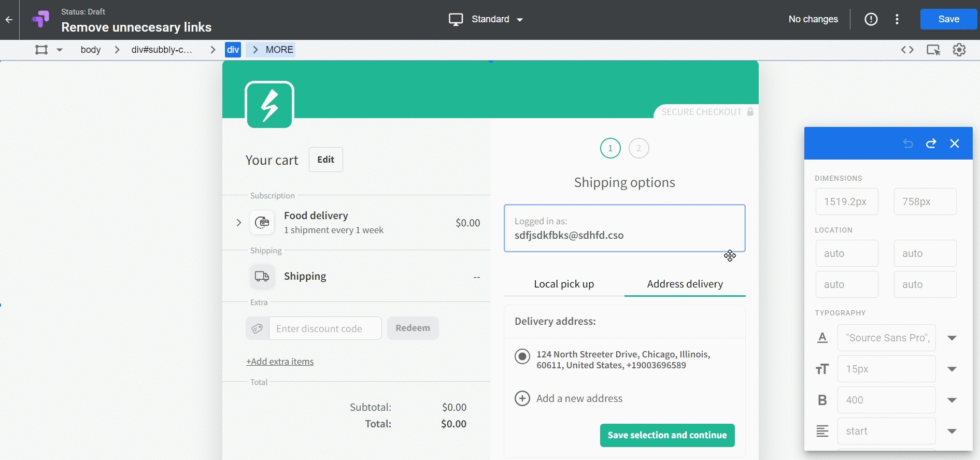Focus the Enter discount code field
Viewport: 980px width, 460px height.
pyautogui.click(x=325, y=328)
